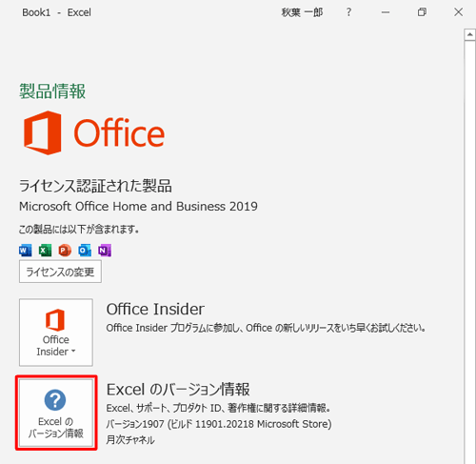
Task: Click the account name 秋葉 一郎
Action: click(x=302, y=12)
